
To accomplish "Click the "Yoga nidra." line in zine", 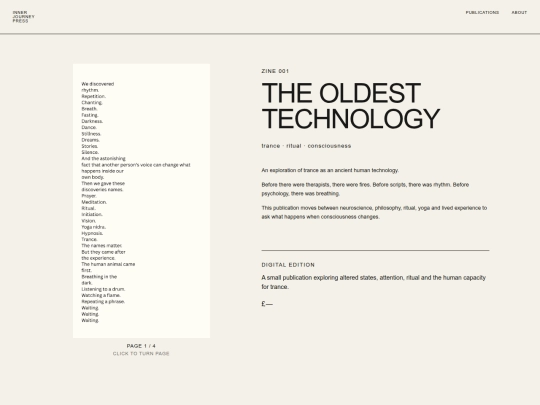I will coord(93,227).
